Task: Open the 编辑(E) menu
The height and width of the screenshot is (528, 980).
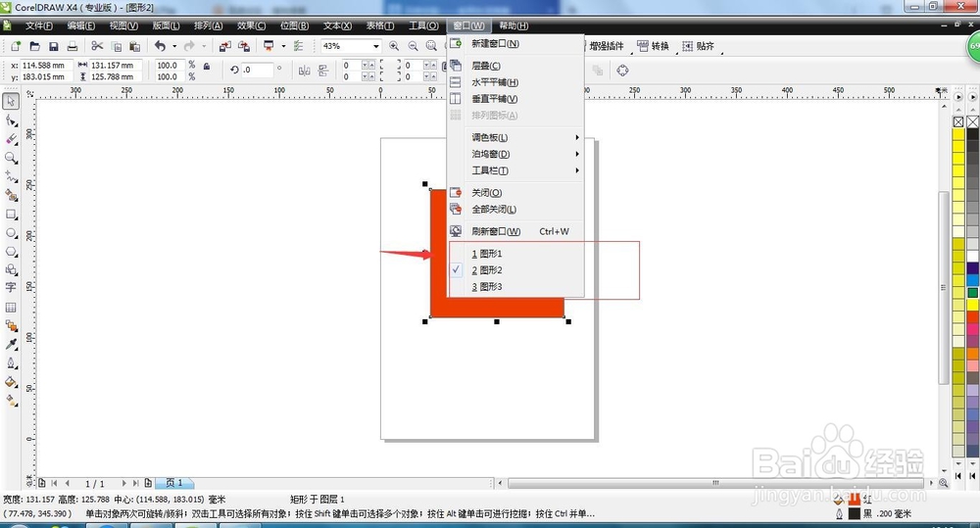Action: click(x=81, y=25)
